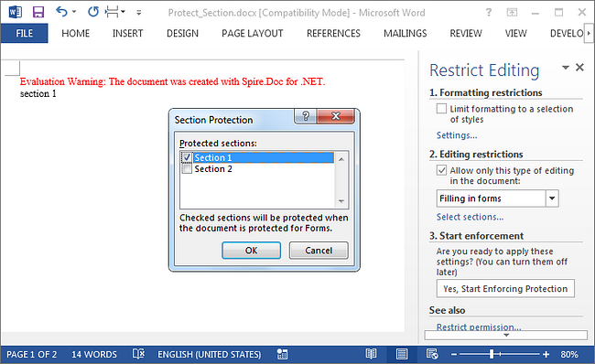Viewport: 595px width, 364px height.
Task: Click the dialog help question mark button
Action: 306,116
